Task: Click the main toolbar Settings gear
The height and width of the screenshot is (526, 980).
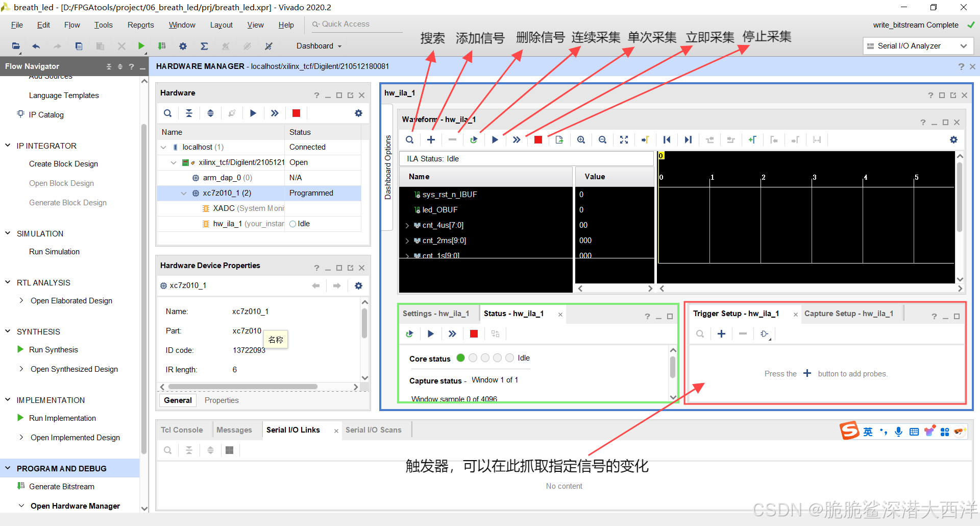Action: coord(183,46)
